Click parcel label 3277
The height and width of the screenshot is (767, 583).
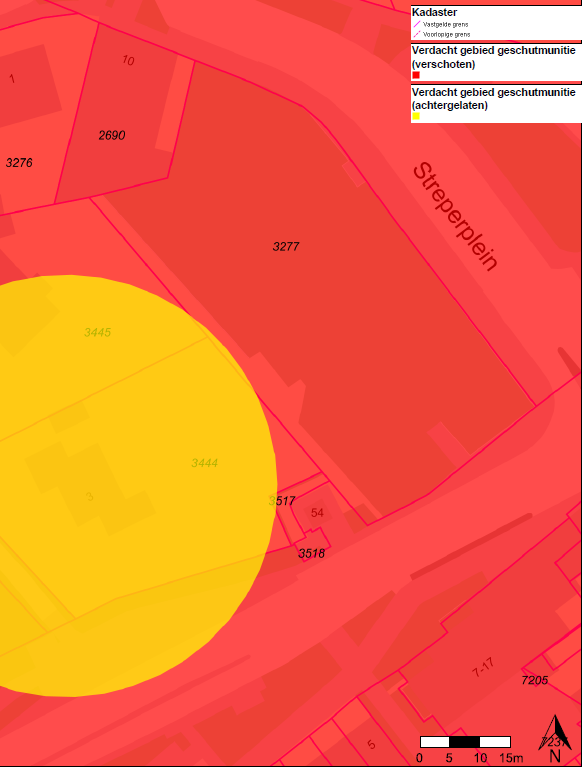click(x=286, y=247)
